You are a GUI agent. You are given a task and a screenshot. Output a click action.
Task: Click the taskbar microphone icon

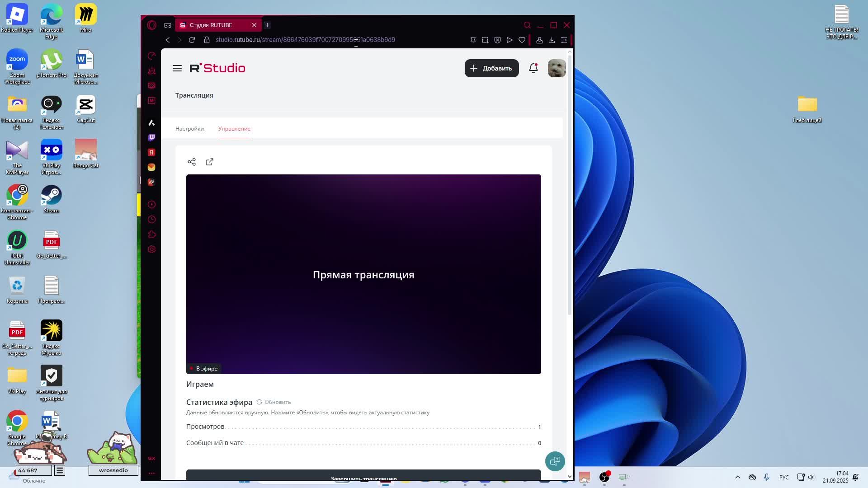[767, 477]
